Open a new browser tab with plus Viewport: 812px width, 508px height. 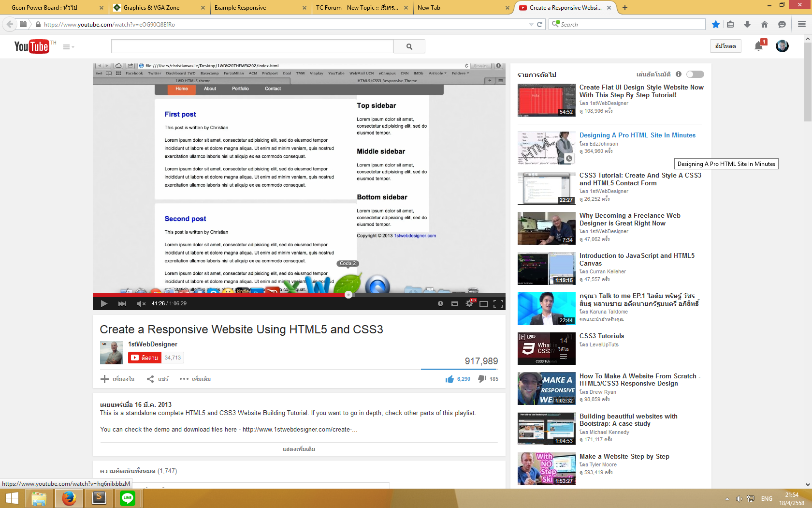point(625,8)
